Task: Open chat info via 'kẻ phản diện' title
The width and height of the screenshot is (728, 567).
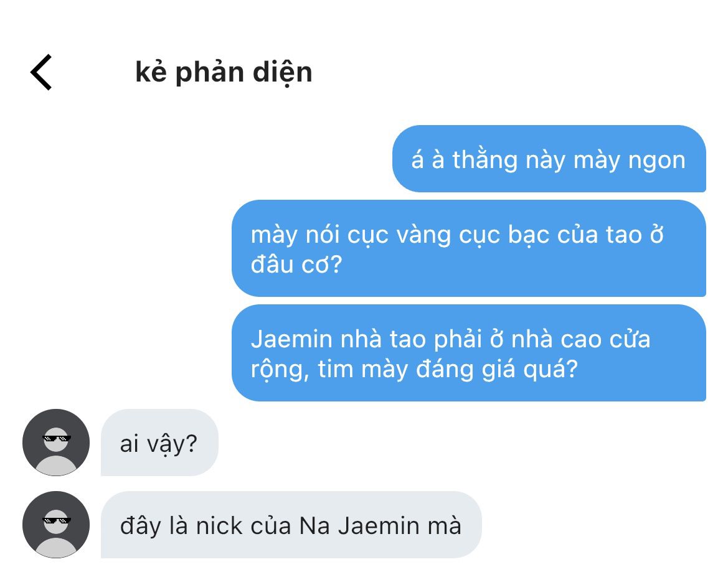Action: click(x=224, y=72)
